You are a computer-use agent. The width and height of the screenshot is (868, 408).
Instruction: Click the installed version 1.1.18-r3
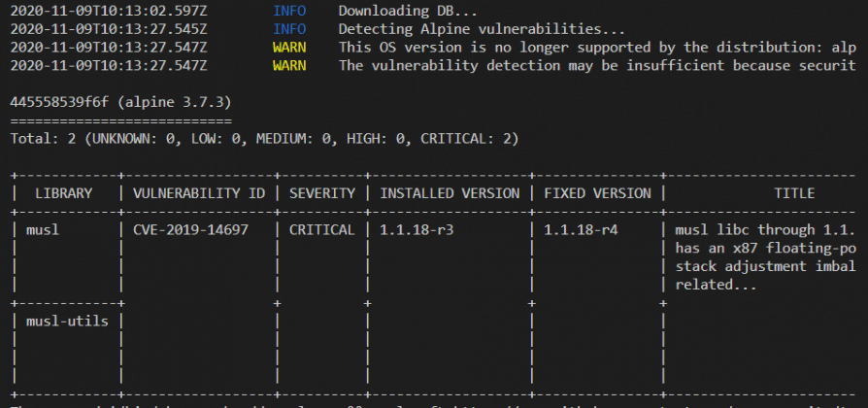[417, 229]
